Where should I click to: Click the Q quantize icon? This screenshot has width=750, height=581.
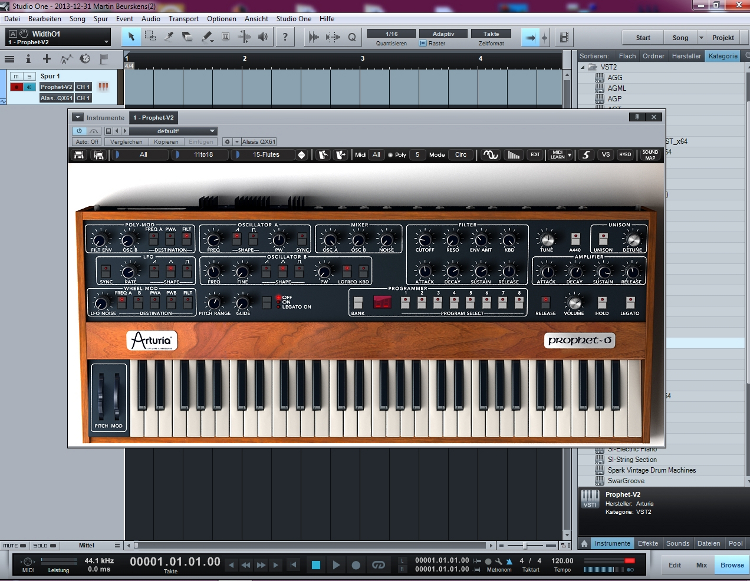click(x=352, y=37)
